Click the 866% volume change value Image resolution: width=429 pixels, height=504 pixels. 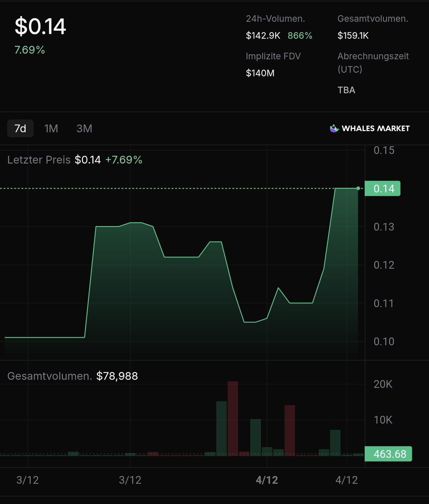pyautogui.click(x=300, y=36)
